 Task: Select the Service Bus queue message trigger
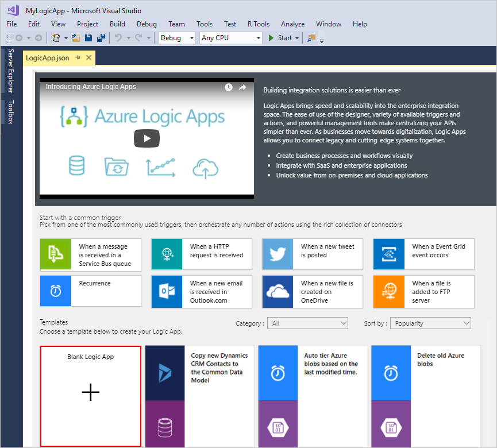90,254
